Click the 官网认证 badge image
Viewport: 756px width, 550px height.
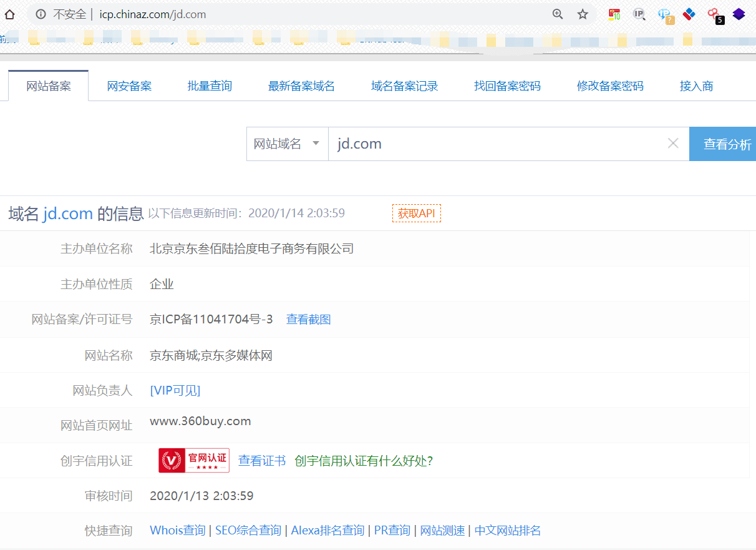(x=194, y=460)
